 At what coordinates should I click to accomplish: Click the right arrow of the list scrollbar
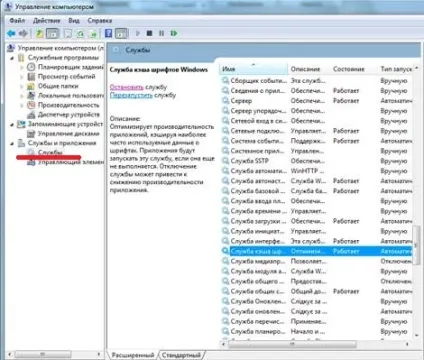407,344
